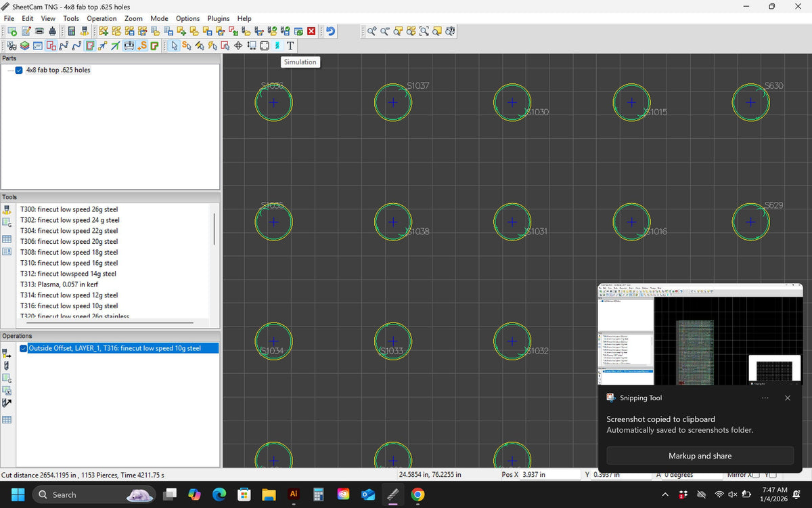The image size is (812, 508).
Task: Click the red X delete icon
Action: [311, 31]
